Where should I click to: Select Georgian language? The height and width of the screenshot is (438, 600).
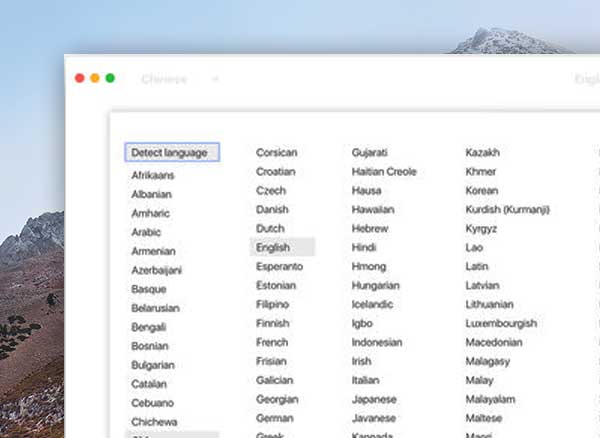coord(277,399)
